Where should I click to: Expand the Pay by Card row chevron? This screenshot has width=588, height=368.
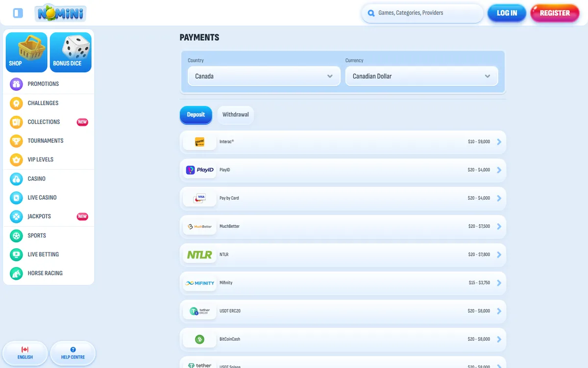[x=499, y=198]
